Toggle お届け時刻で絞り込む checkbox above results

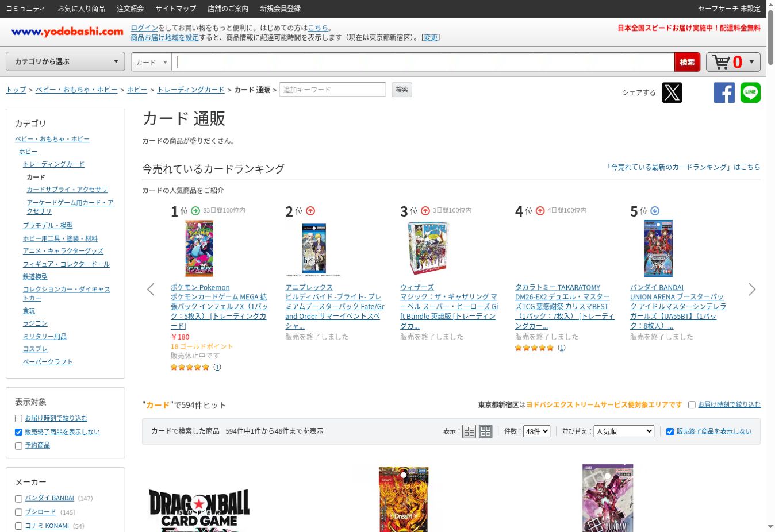point(692,405)
